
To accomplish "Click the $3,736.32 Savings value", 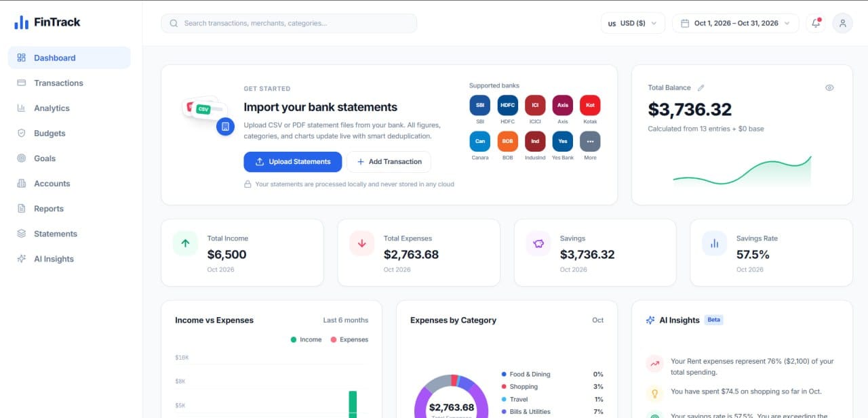I will click(587, 255).
